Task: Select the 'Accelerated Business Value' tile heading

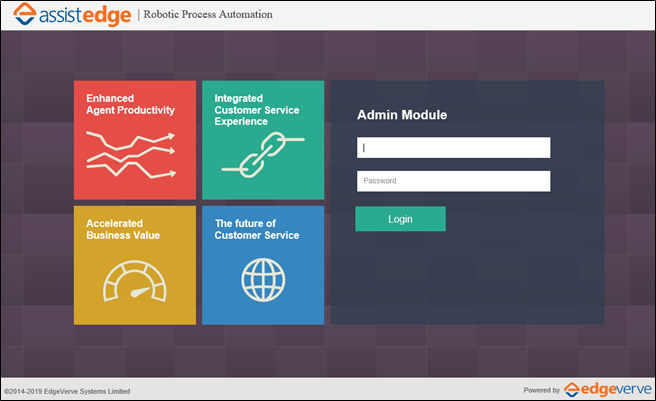Action: pyautogui.click(x=123, y=229)
